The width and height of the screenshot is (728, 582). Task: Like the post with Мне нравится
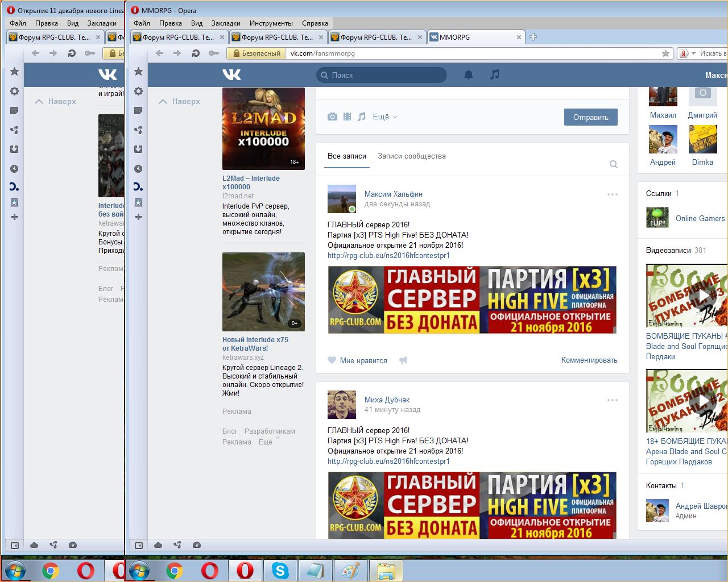[358, 360]
